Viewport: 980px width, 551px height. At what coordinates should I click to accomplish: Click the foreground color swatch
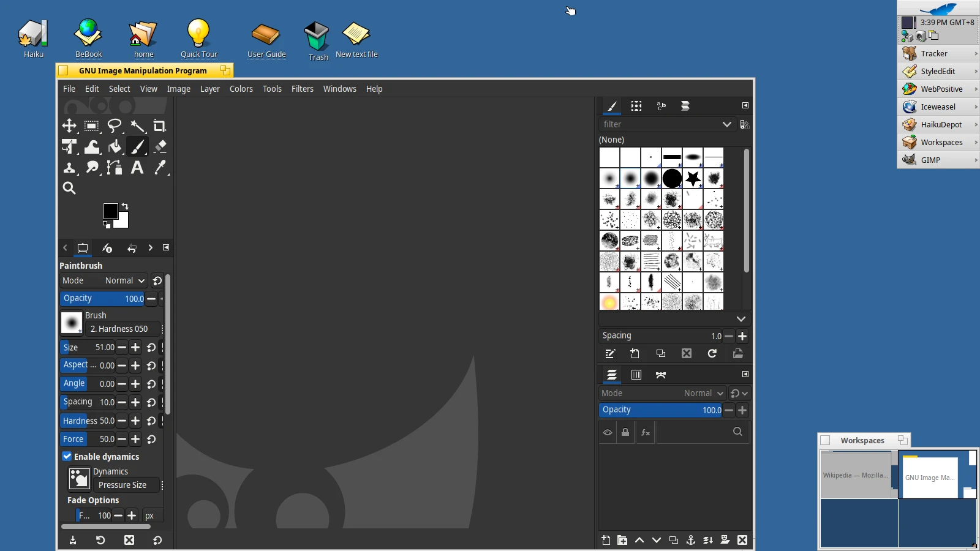click(x=111, y=210)
